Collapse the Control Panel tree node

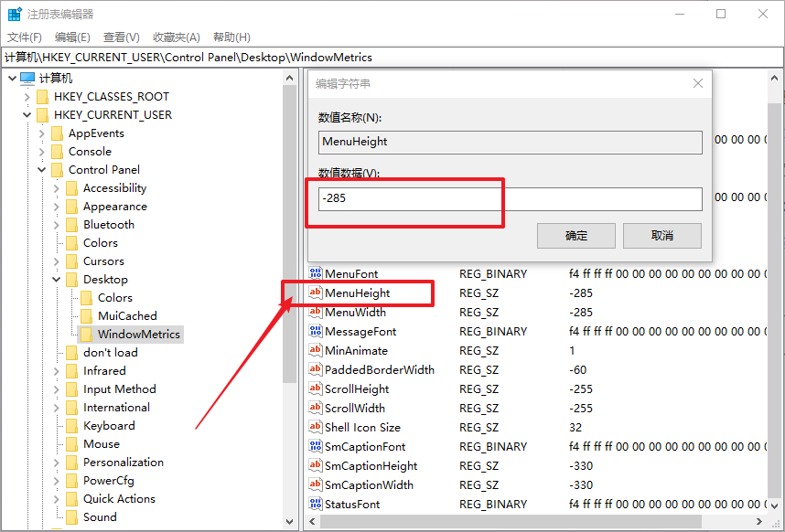coord(42,170)
